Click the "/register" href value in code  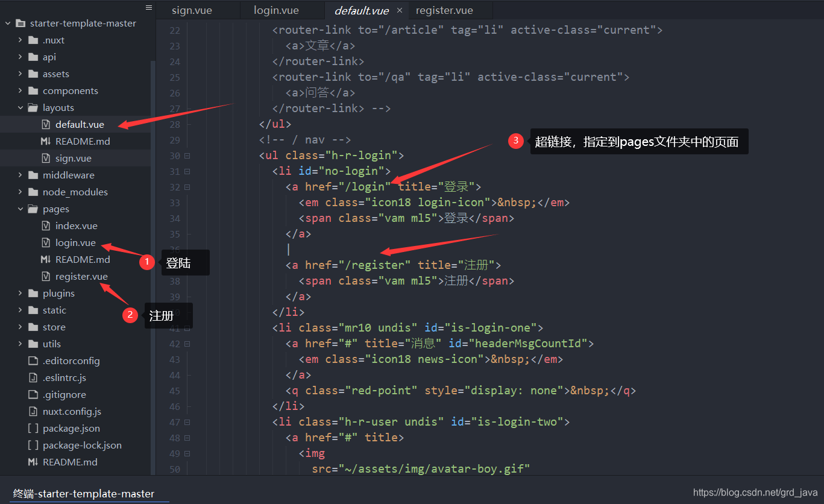(375, 265)
